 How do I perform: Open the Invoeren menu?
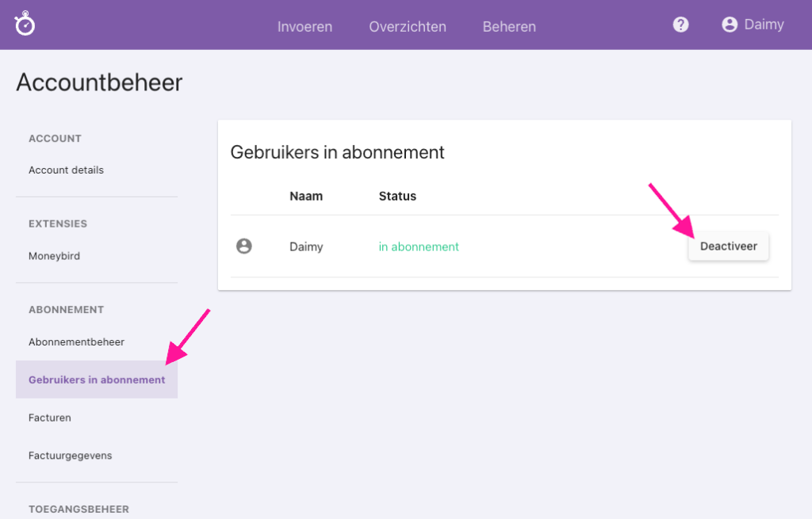tap(304, 26)
